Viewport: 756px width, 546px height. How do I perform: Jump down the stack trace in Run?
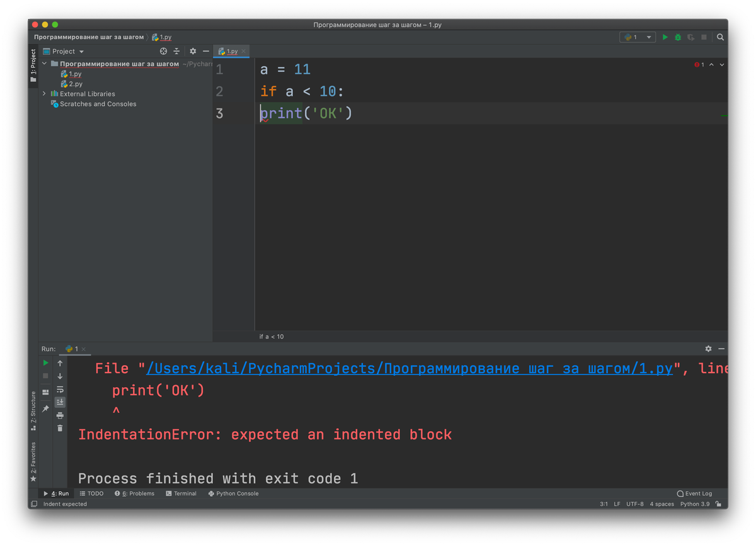(60, 376)
